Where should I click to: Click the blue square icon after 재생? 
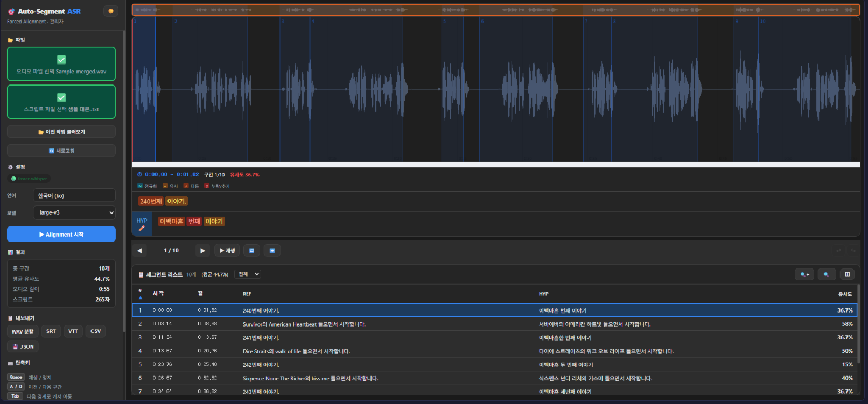(251, 251)
